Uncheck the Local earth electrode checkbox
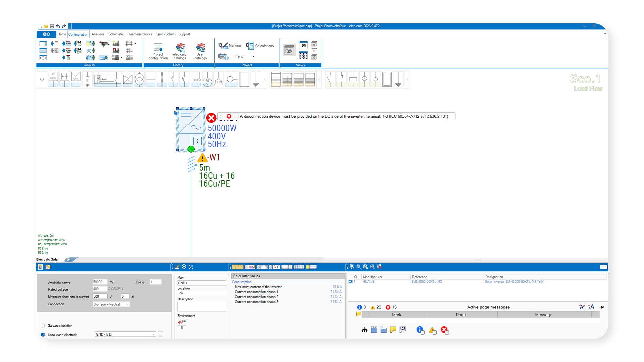Screen dimensions: 644x362 click(x=43, y=335)
